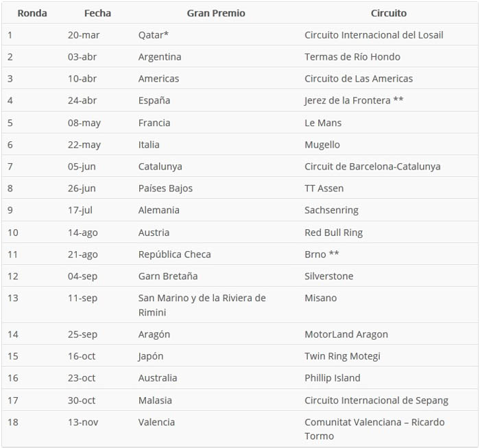Click the 10-abr date cell
Image resolution: width=480 pixels, height=448 pixels.
pos(82,79)
